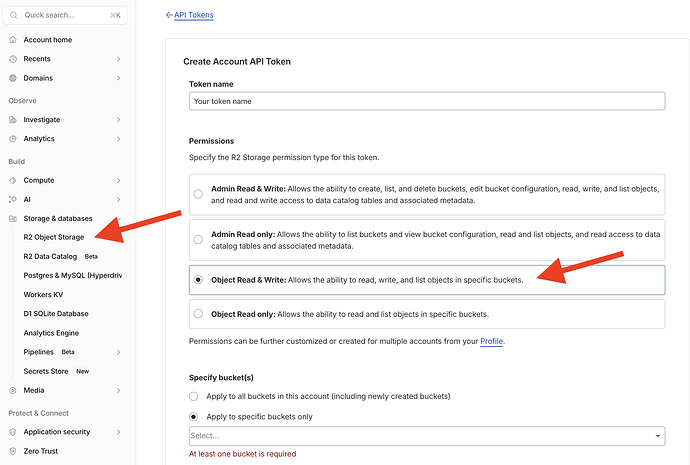Choose Apply to all buckets in this account
The width and height of the screenshot is (690, 465).
click(194, 396)
